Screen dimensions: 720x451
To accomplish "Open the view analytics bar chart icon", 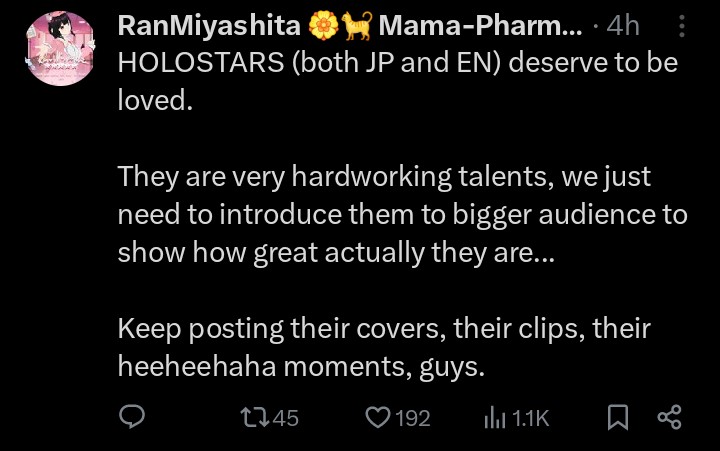I will (x=494, y=418).
